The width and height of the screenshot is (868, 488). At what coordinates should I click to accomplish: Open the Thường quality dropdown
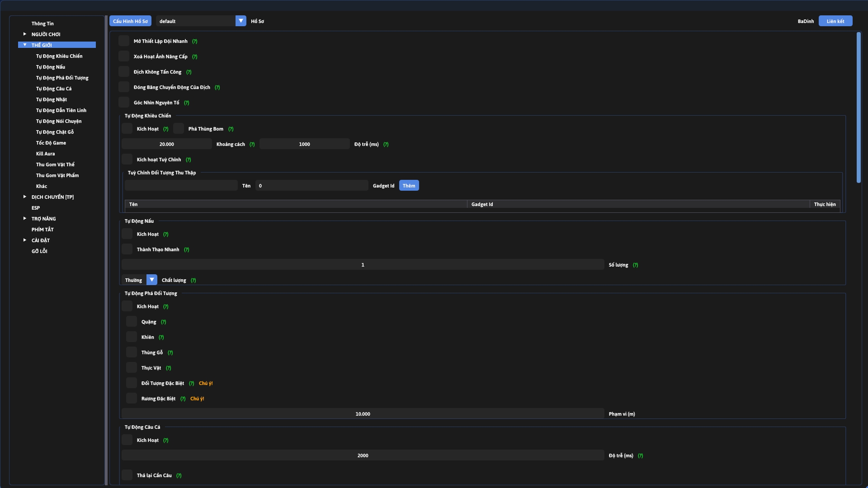click(x=152, y=280)
